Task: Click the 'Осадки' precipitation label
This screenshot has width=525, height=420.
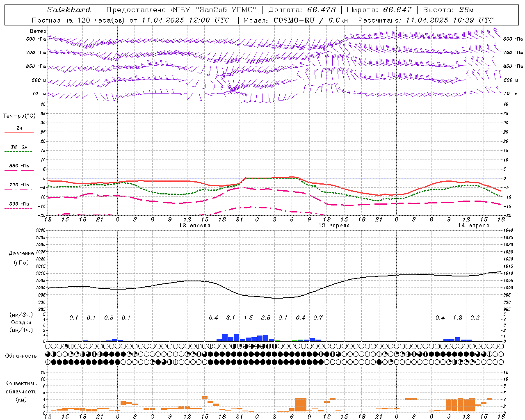Action: (21, 322)
